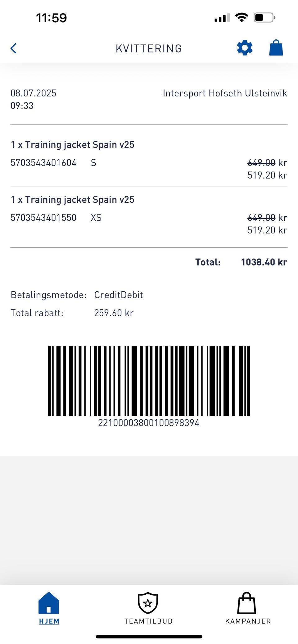Tap the Kampanjer bag icon

[x=247, y=603]
